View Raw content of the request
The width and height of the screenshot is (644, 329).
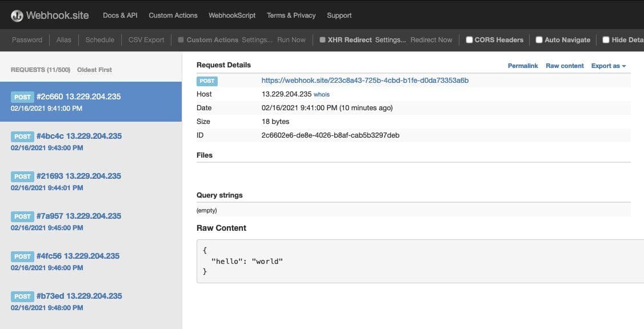[x=564, y=66]
